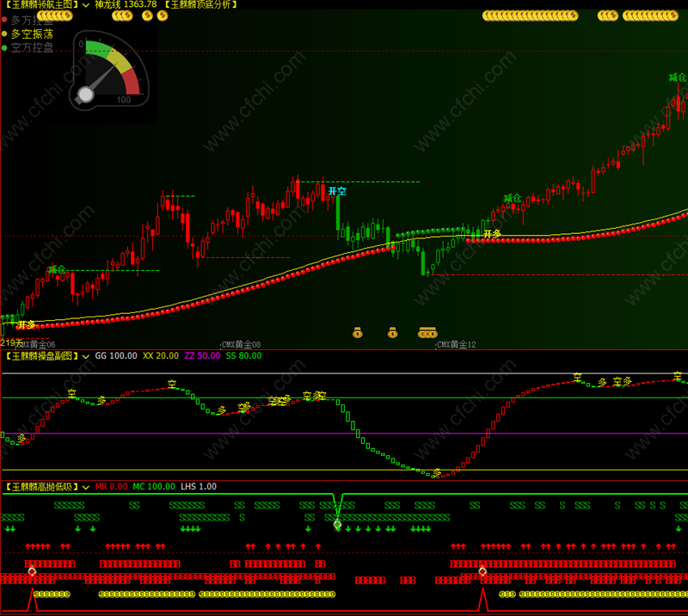Click the longest gold coin row at the top
The image size is (688, 616).
[x=530, y=15]
